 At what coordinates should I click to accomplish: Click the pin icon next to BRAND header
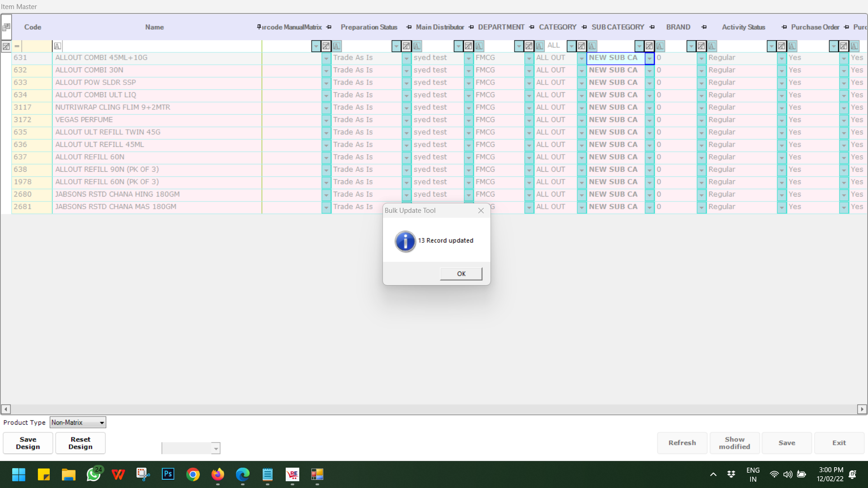tap(704, 27)
